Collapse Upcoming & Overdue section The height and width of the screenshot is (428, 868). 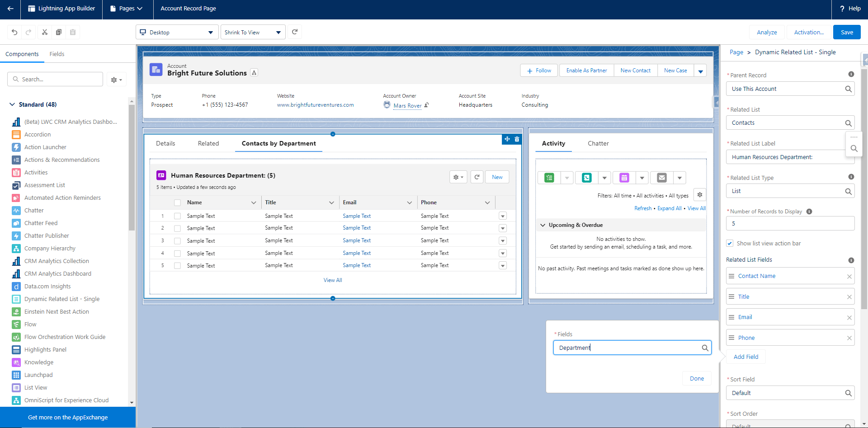(x=542, y=225)
